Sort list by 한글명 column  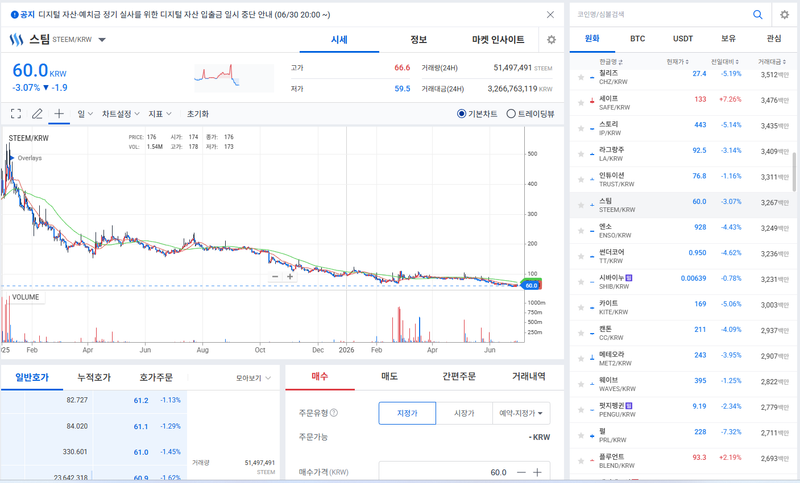(x=611, y=62)
